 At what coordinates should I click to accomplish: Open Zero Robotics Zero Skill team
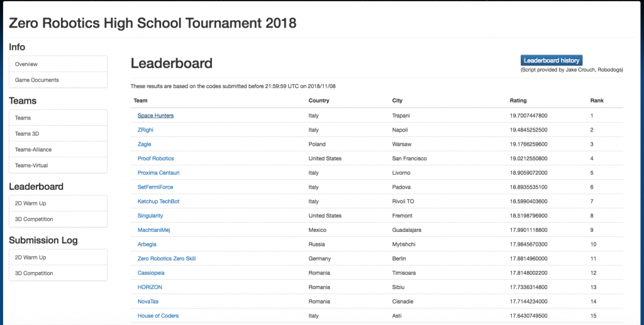pos(166,258)
